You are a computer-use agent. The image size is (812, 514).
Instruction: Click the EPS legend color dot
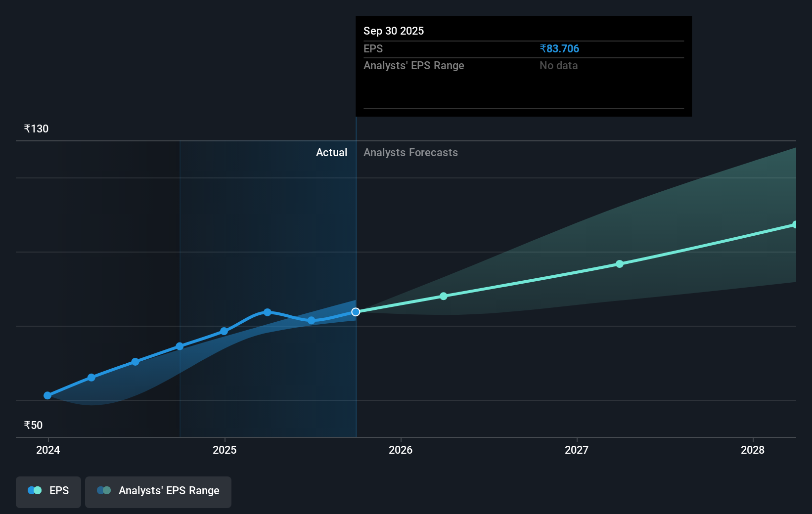[x=34, y=490]
